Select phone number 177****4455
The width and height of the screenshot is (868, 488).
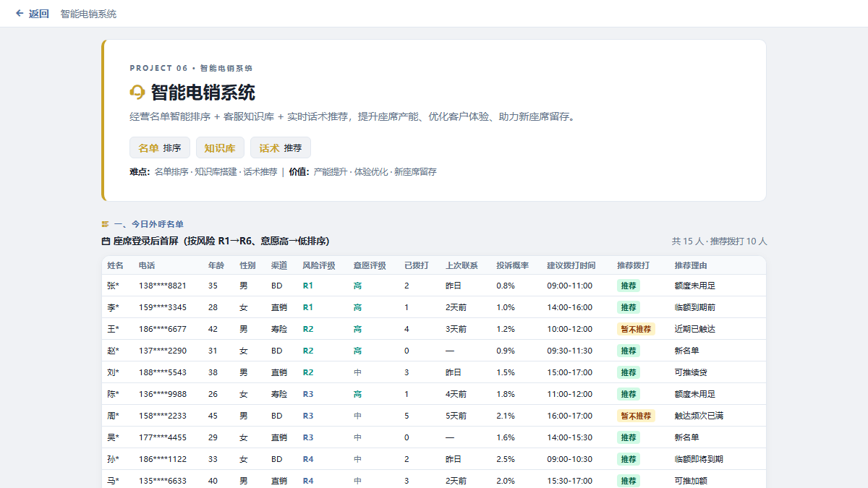[x=163, y=437]
